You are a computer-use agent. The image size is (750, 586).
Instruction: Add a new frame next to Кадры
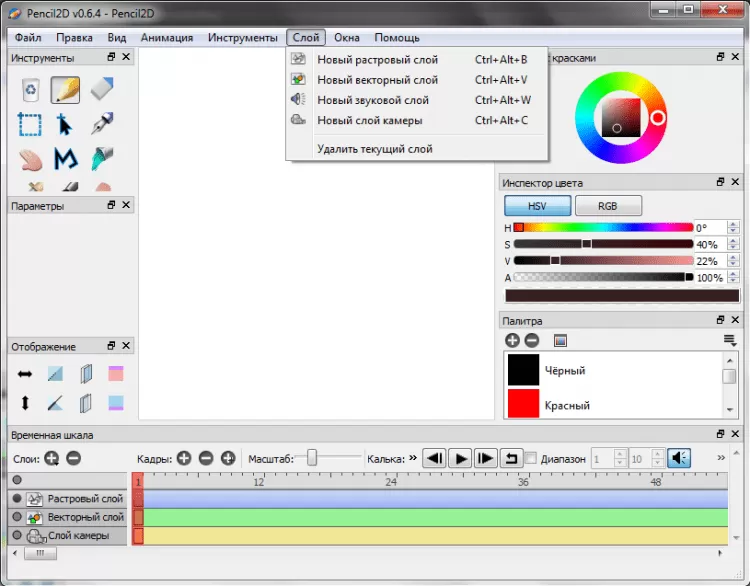click(x=184, y=458)
